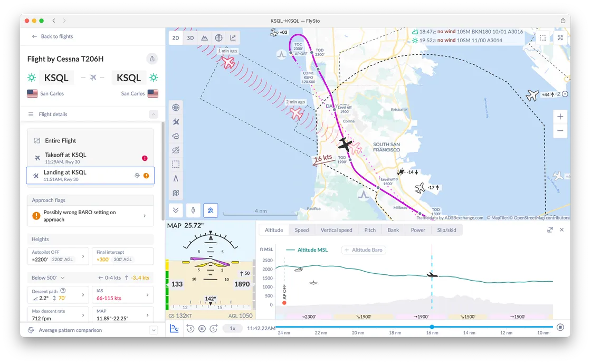Close the chart panel
The height and width of the screenshot is (364, 591).
[561, 230]
